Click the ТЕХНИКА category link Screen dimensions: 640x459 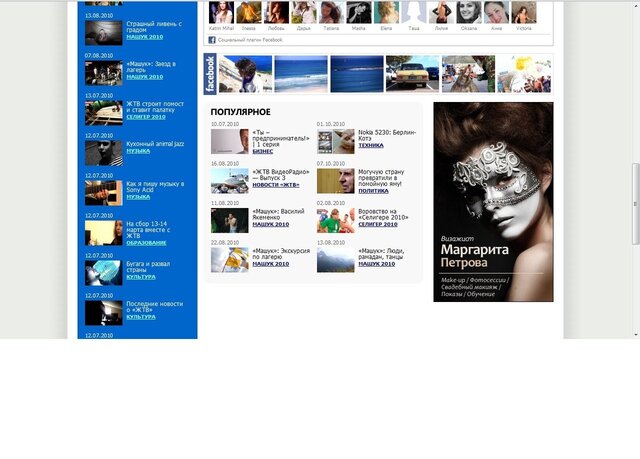pos(371,145)
